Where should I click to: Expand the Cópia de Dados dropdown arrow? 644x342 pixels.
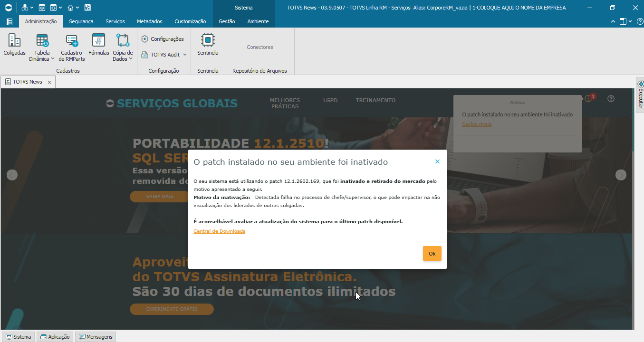pos(130,59)
